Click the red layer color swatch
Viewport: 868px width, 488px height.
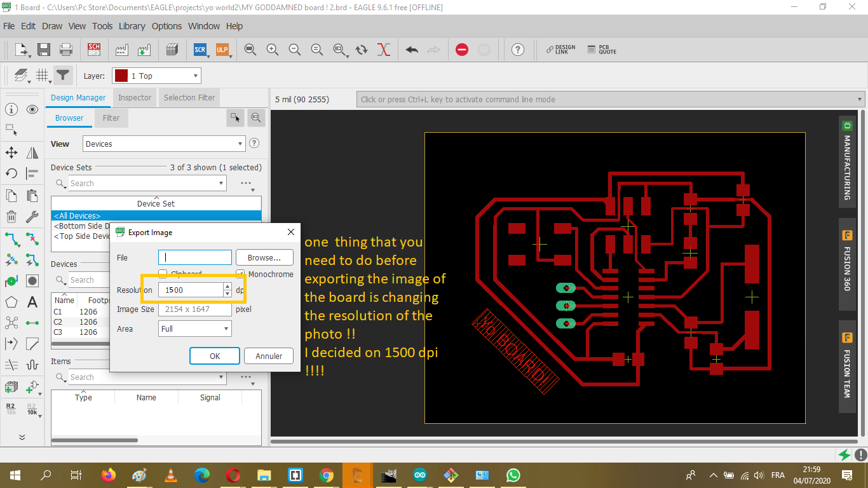click(121, 76)
